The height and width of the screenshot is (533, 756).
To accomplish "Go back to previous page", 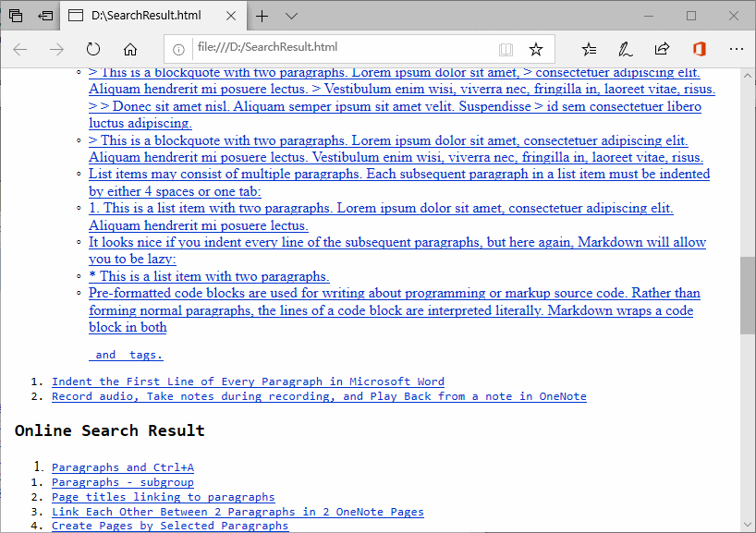I will point(19,49).
